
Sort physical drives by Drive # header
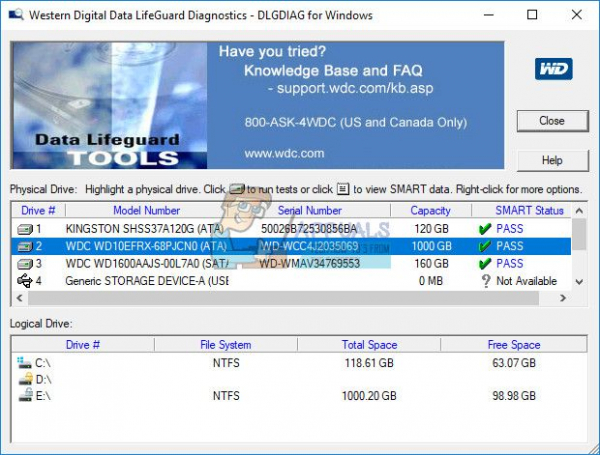(38, 210)
